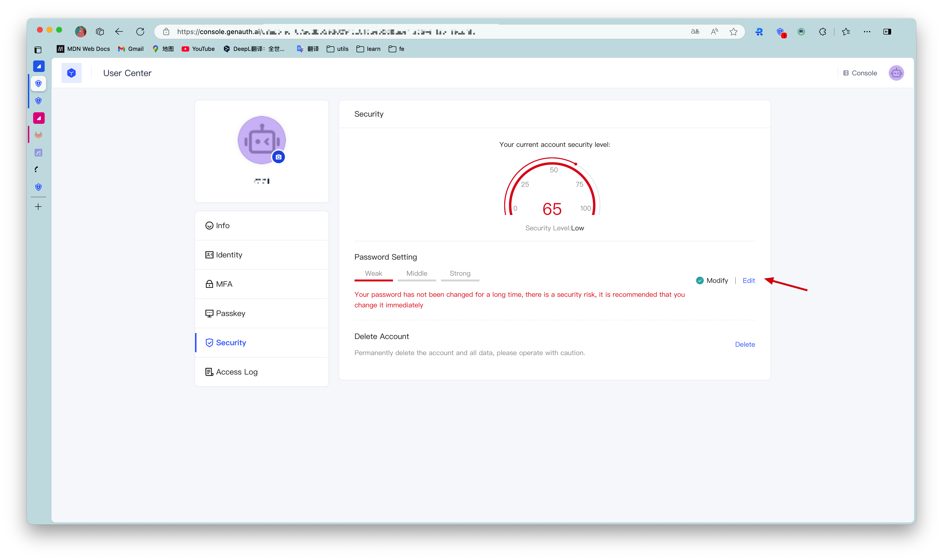
Task: Open the YouTube bookmark
Action: click(x=198, y=49)
